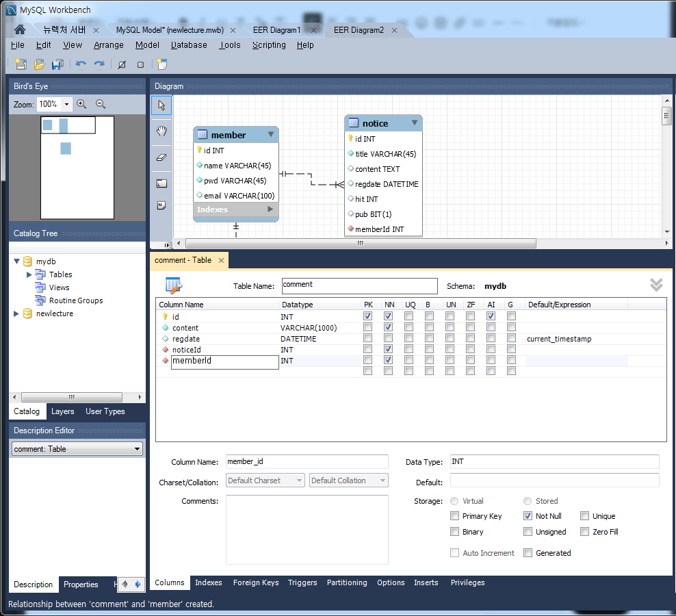Collapse the notice table with header arrow
Viewport: 676px width, 616px height.
click(x=415, y=123)
